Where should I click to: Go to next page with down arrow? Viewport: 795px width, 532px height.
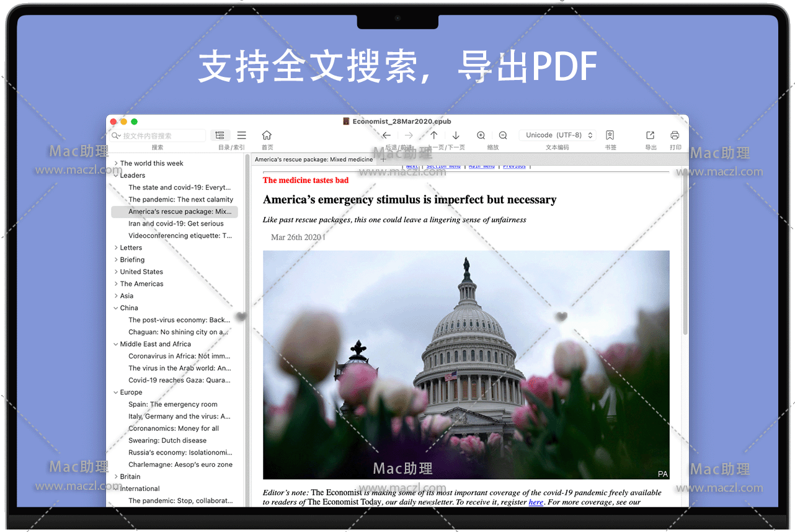point(456,135)
